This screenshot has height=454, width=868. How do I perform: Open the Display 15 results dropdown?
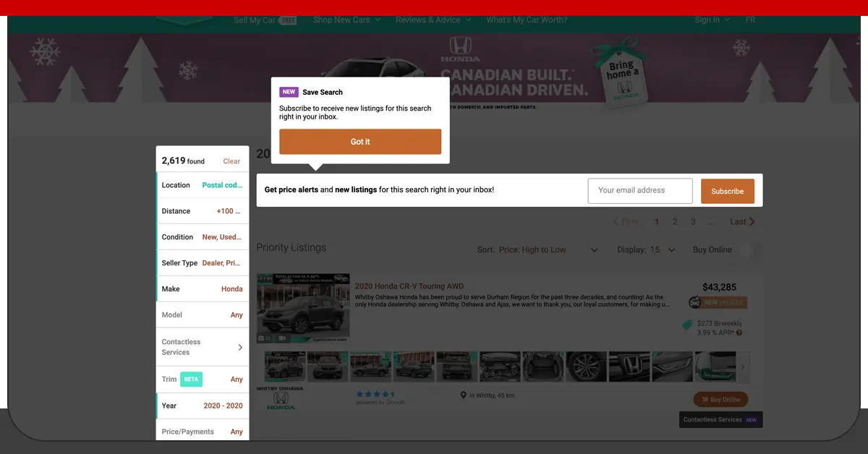point(646,250)
